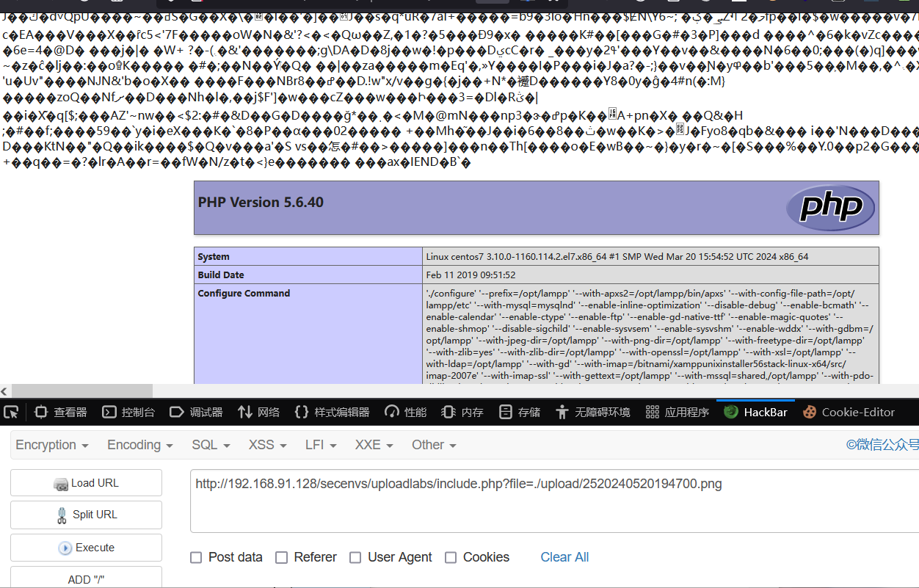Open the Storage (存储) panel
Viewport: 919px width, 588px height.
pos(519,412)
